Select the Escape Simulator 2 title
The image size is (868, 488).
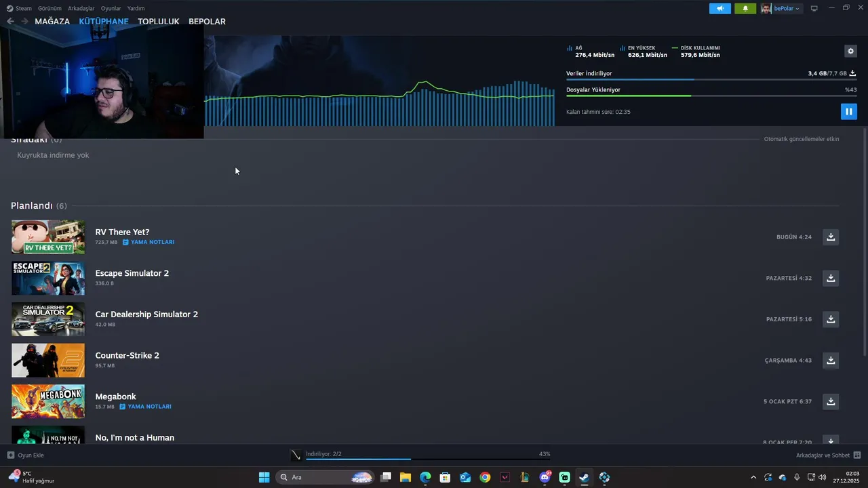(x=132, y=273)
